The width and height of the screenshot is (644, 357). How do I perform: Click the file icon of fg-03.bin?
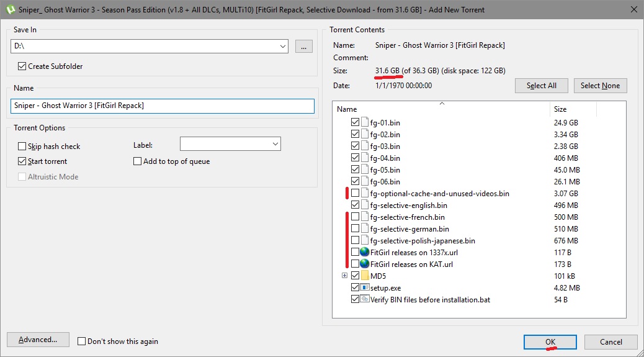coord(365,147)
